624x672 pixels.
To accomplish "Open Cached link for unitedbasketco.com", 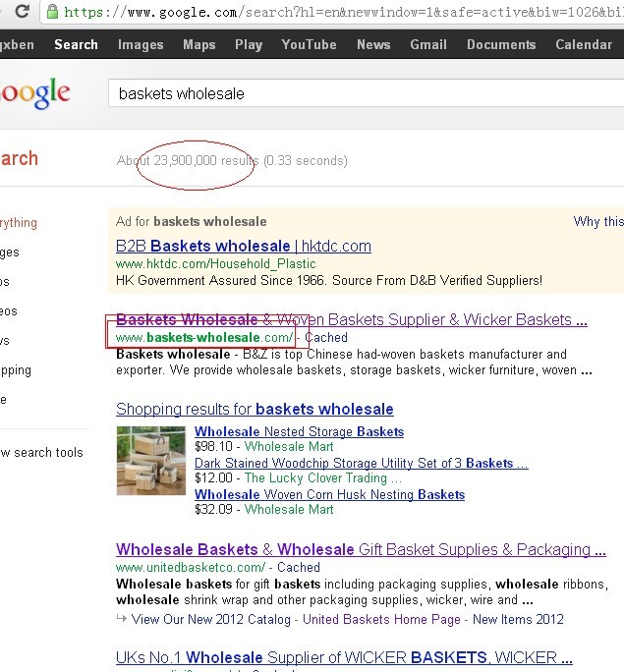I will tap(299, 567).
